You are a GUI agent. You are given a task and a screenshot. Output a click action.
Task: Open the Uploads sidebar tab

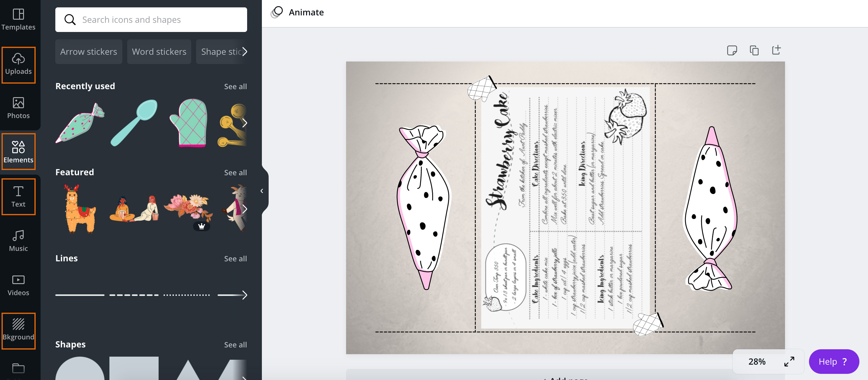18,65
